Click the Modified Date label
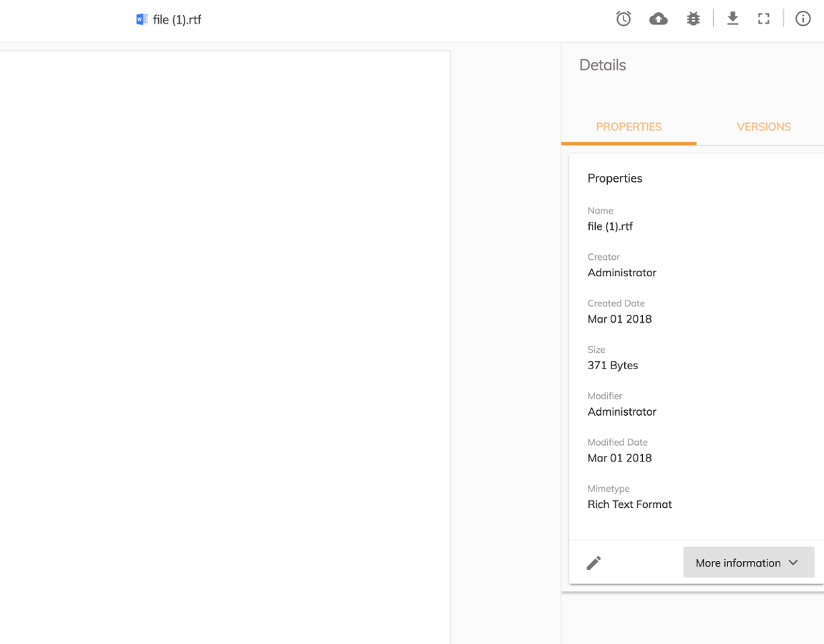 [x=618, y=442]
